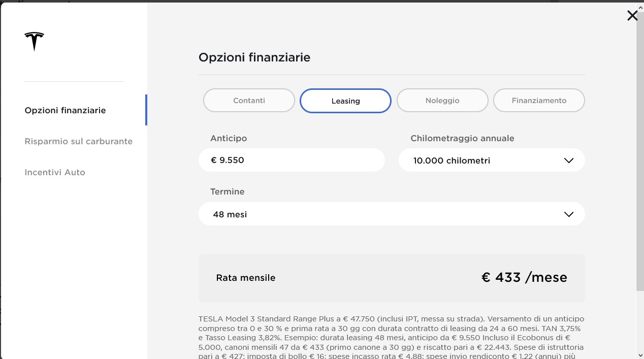Click the page scroll-down arrow

[x=640, y=354]
